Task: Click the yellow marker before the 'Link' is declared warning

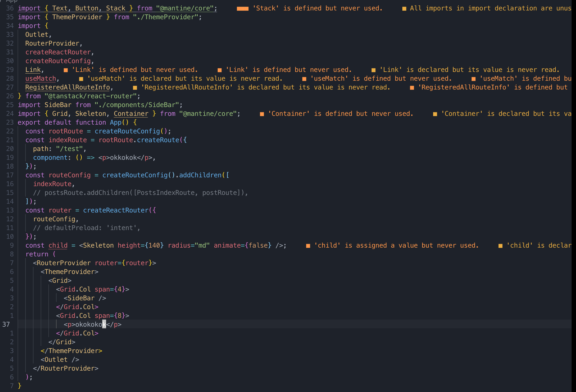Action: coord(373,70)
